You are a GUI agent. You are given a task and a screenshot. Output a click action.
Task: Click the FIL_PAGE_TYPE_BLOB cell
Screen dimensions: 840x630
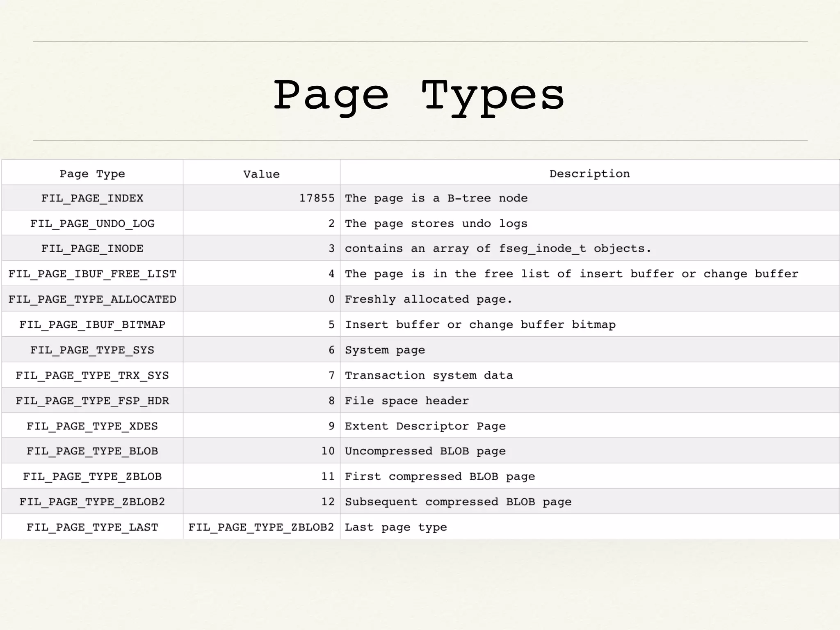tap(92, 451)
